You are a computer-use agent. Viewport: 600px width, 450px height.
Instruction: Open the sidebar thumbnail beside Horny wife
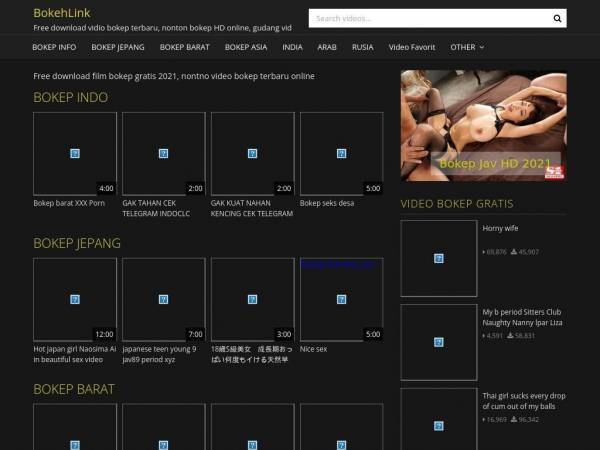point(439,258)
